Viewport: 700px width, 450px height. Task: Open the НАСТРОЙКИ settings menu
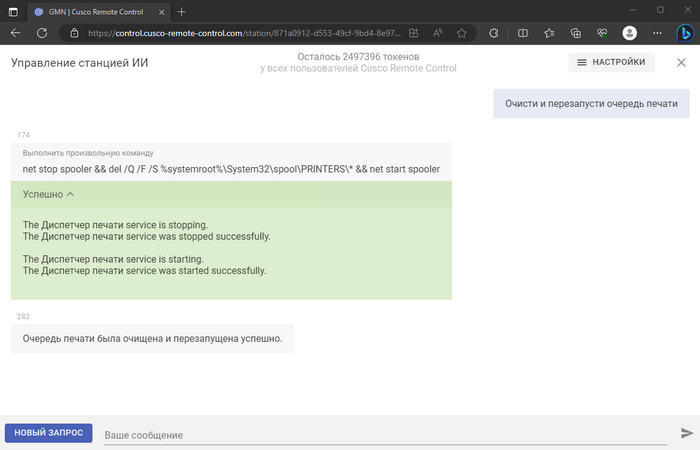pos(613,63)
